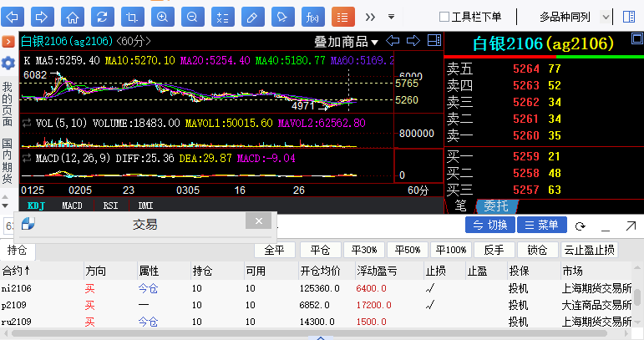Viewport: 644px width, 340px height.
Task: Swap the MACD indicator icon
Action: (x=27, y=158)
